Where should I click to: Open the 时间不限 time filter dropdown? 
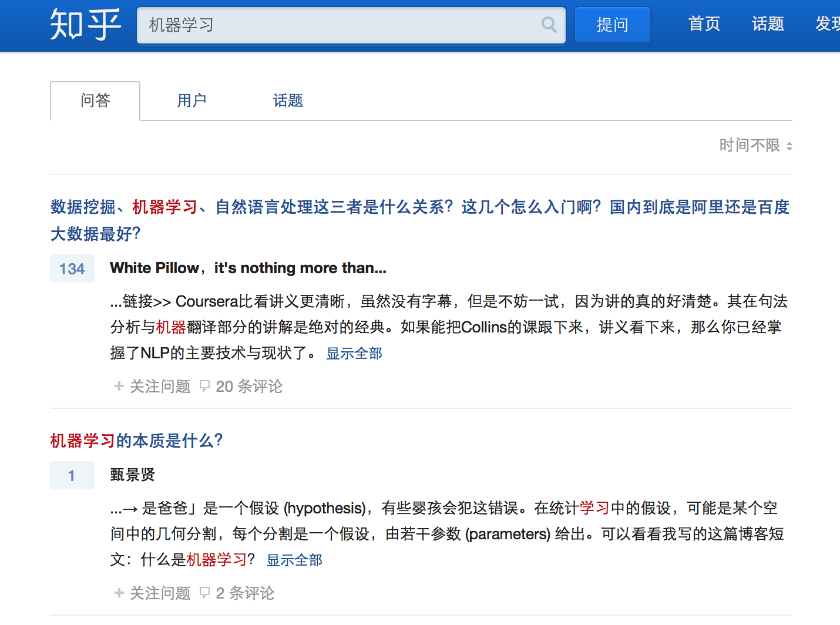756,145
